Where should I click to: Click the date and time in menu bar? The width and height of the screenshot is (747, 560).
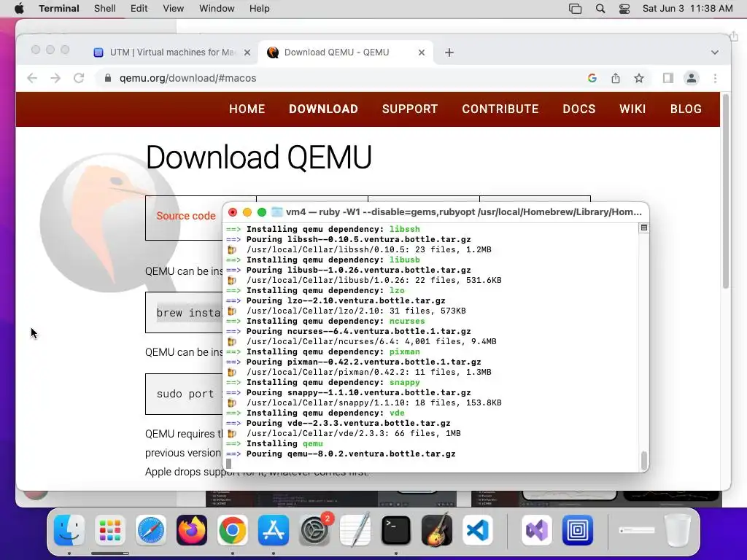coord(687,9)
